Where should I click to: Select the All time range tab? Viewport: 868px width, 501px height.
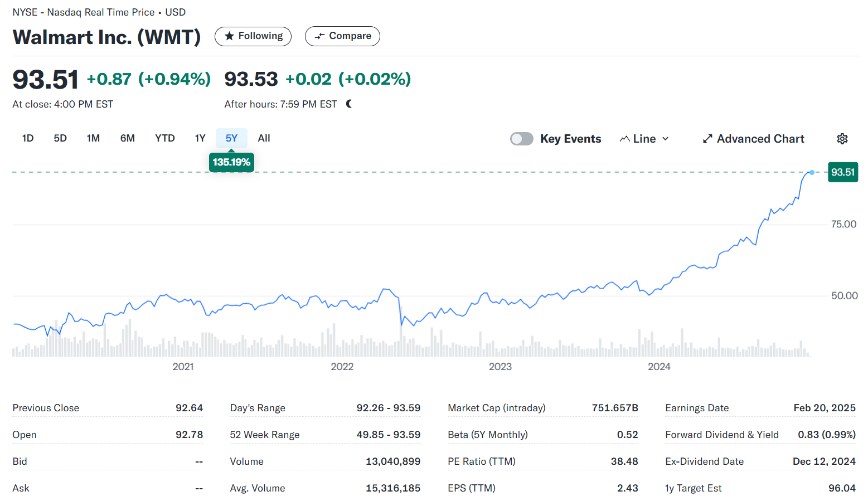coord(264,138)
